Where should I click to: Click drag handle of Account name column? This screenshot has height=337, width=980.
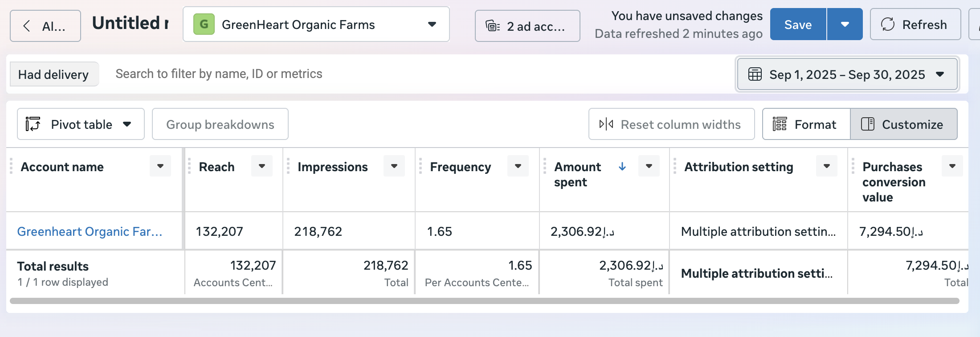(11, 166)
